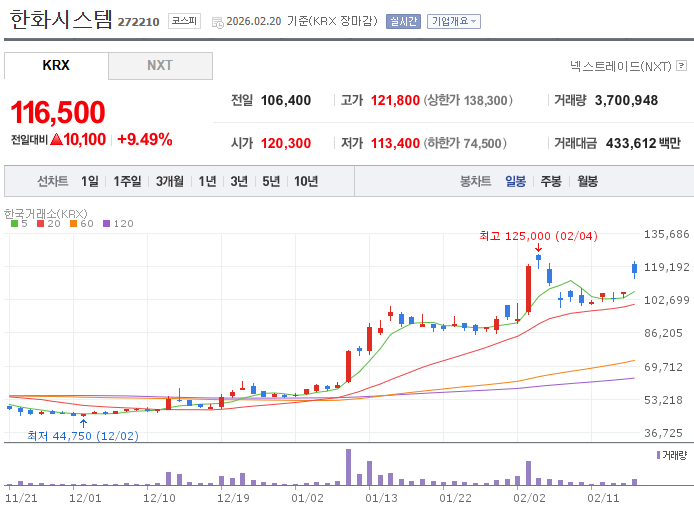Click the 02/02 date axis label
The height and width of the screenshot is (509, 694).
[529, 498]
